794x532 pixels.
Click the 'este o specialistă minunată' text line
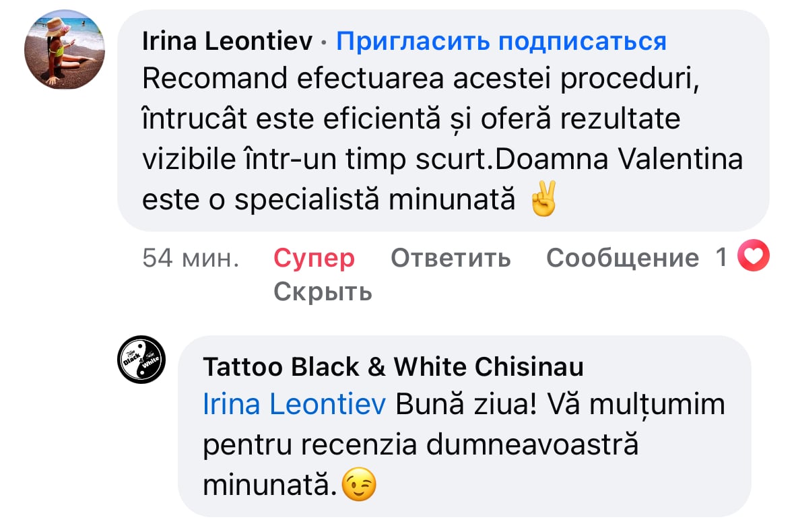[329, 199]
